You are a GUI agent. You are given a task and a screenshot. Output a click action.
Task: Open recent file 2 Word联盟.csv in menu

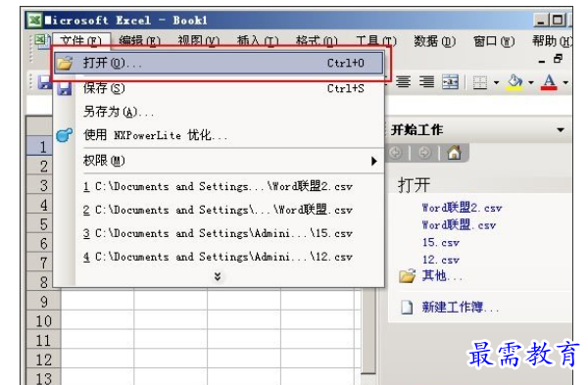tap(219, 210)
